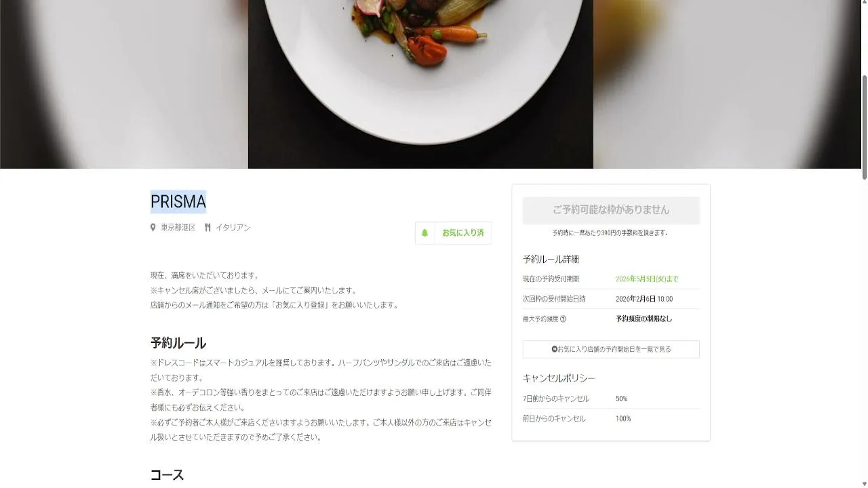Image resolution: width=868 pixels, height=488 pixels.
Task: Click the 東京都港区 location text
Action: [178, 228]
